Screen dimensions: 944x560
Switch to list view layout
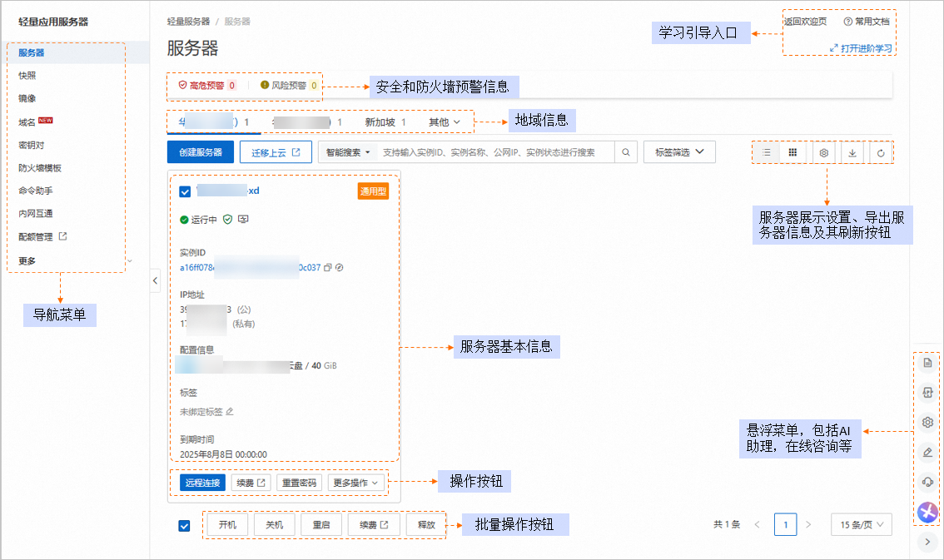(x=766, y=153)
